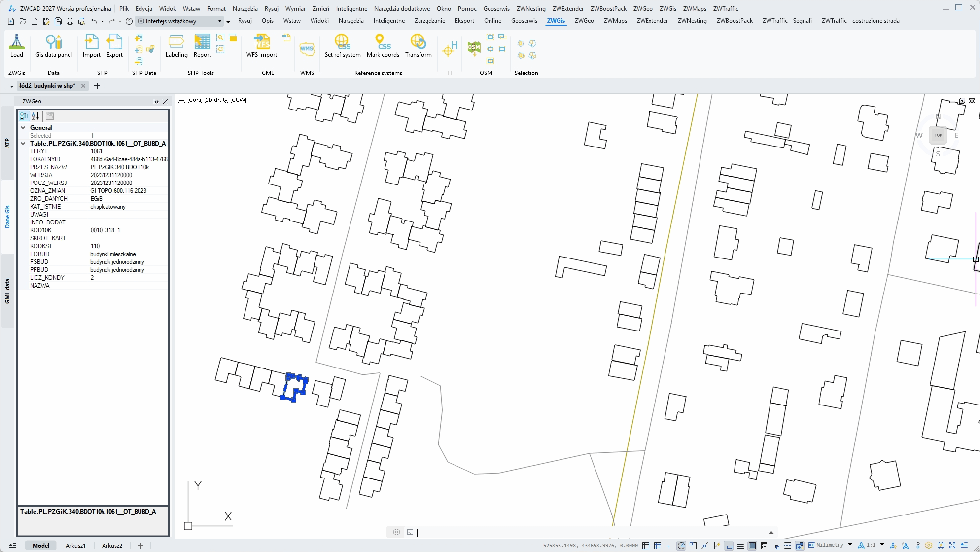The width and height of the screenshot is (980, 552).
Task: Switch to the Arkusz1 layout tab
Action: click(x=75, y=546)
